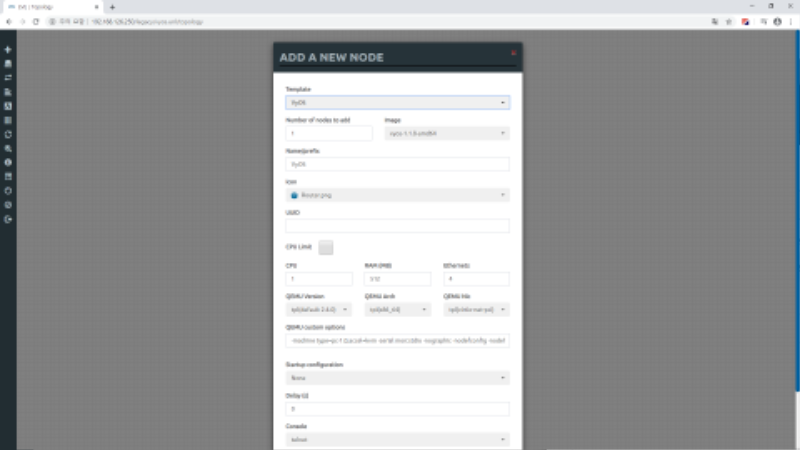
Task: Click the QEMU custom options field
Action: coord(397,341)
